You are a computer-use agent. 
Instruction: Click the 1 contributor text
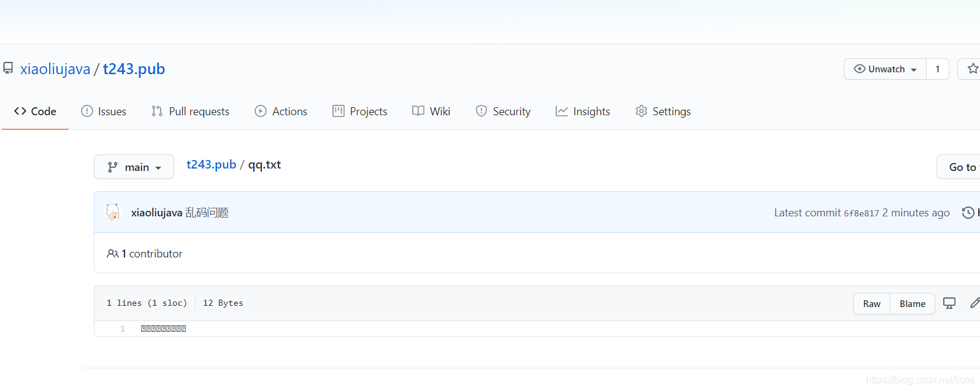(x=152, y=254)
